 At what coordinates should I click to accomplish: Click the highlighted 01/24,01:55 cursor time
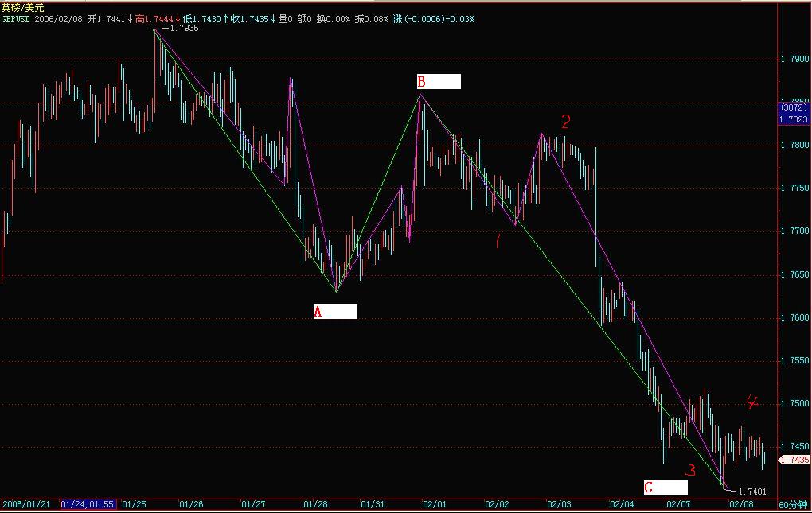point(88,504)
